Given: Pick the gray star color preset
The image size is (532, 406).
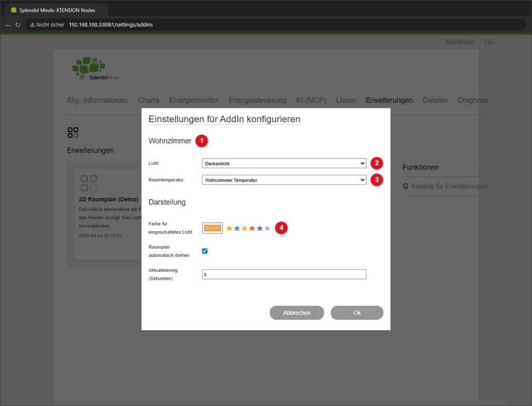Looking at the screenshot, I should pos(268,228).
